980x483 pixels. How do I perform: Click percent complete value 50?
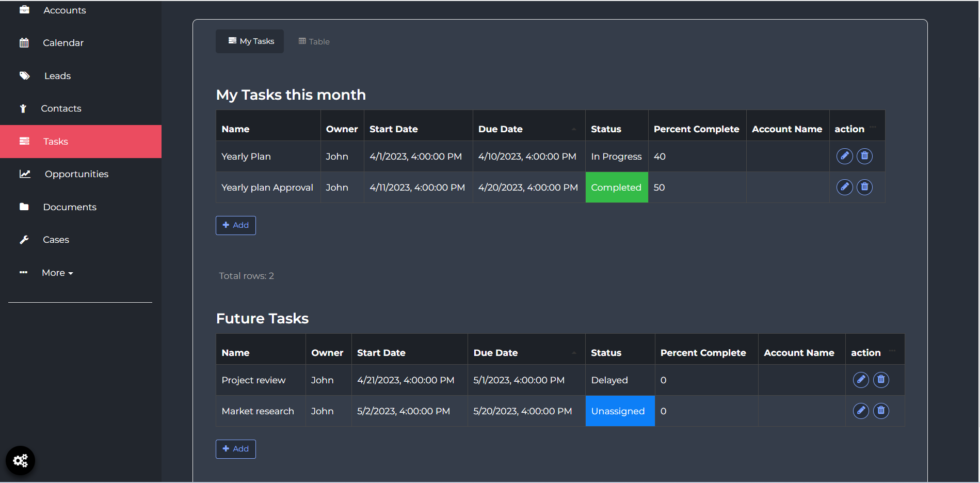click(x=659, y=188)
